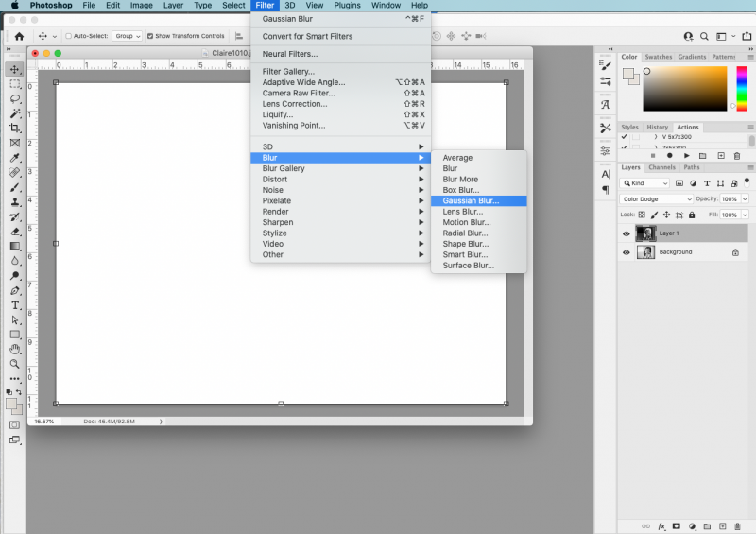
Task: Create new layer plus icon
Action: pyautogui.click(x=722, y=526)
